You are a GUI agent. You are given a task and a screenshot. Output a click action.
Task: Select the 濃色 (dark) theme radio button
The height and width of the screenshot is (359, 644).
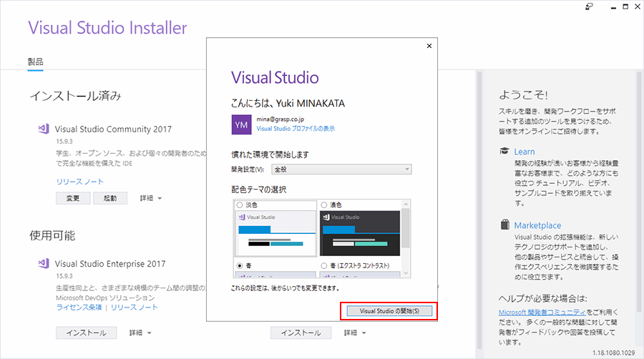pos(324,205)
